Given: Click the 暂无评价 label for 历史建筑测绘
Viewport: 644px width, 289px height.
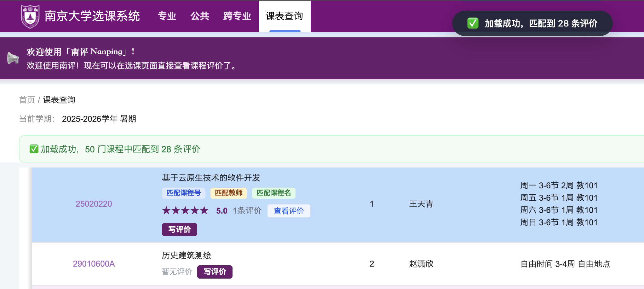Looking at the screenshot, I should 177,272.
